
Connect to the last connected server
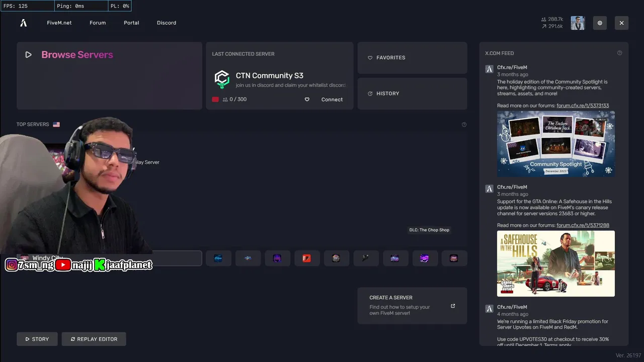(x=332, y=100)
